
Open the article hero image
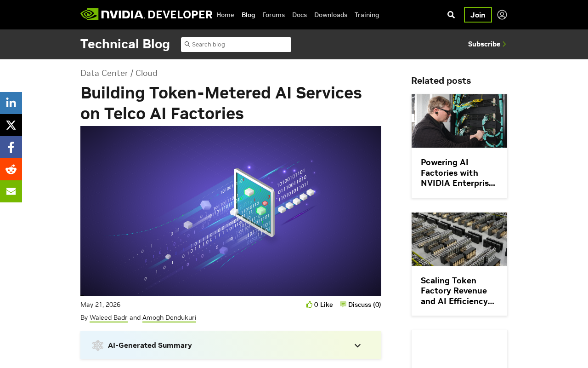pyautogui.click(x=231, y=211)
